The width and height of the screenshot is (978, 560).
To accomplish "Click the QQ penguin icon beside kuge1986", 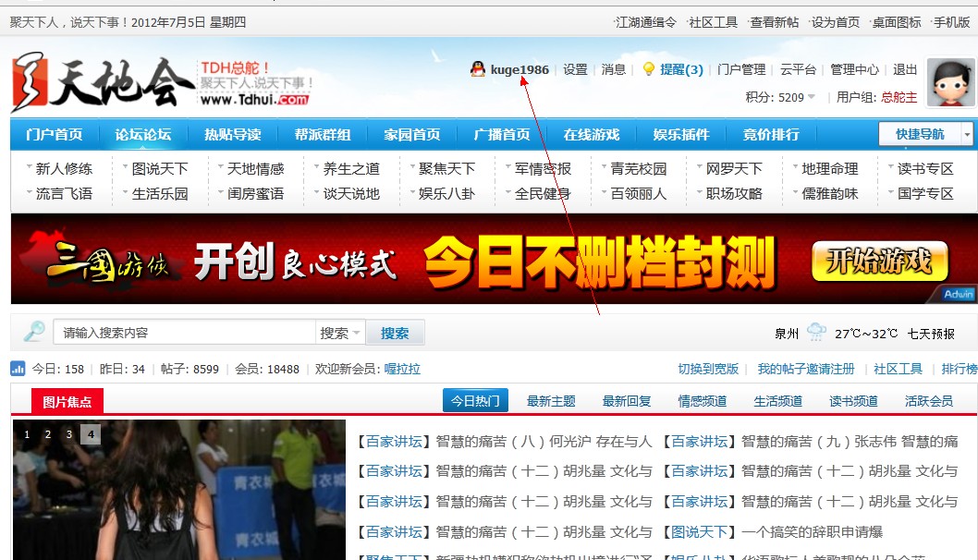I will [x=478, y=69].
